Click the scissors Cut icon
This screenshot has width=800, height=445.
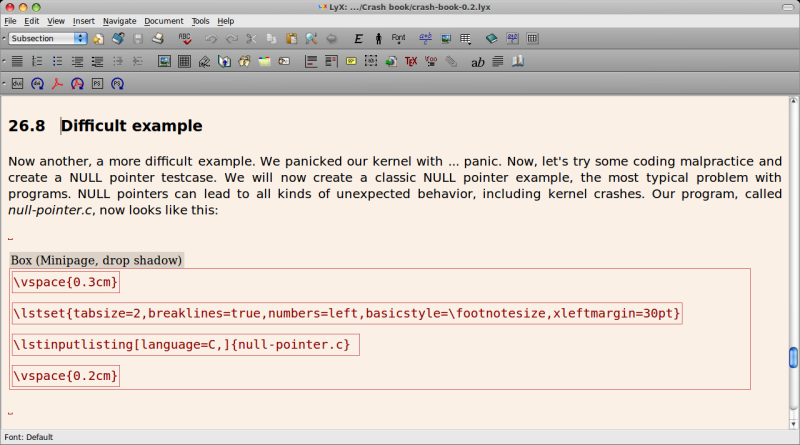[250, 39]
